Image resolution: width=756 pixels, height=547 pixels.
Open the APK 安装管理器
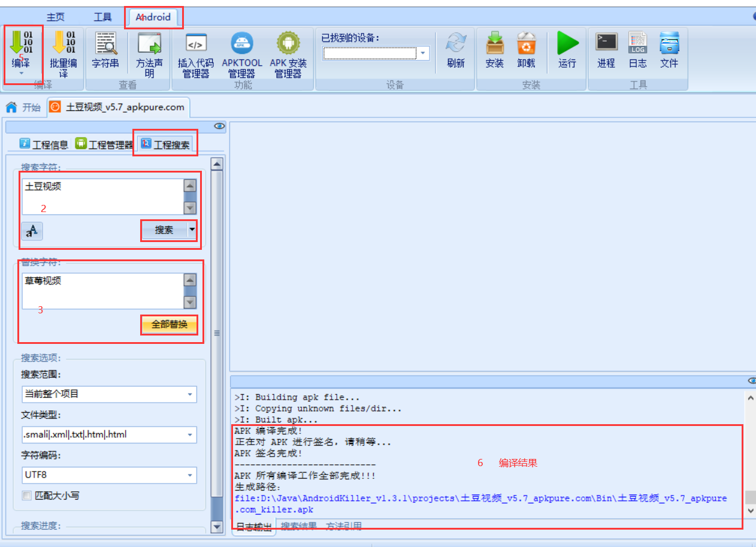[288, 51]
